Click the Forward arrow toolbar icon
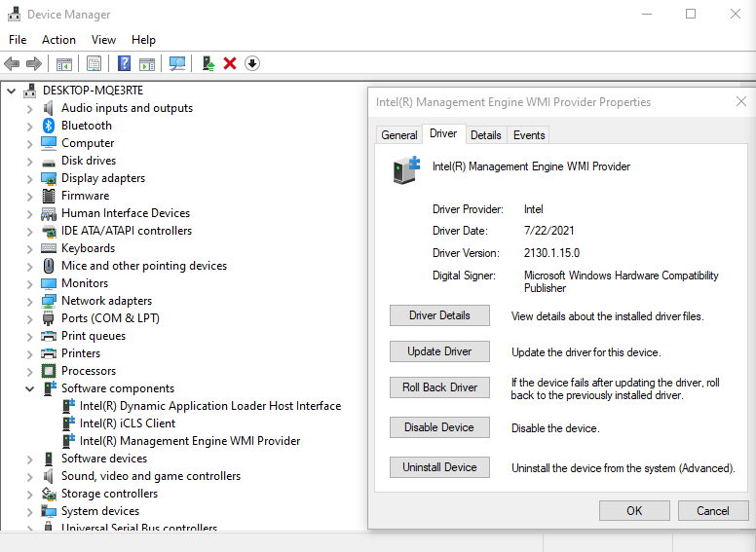 coord(34,63)
